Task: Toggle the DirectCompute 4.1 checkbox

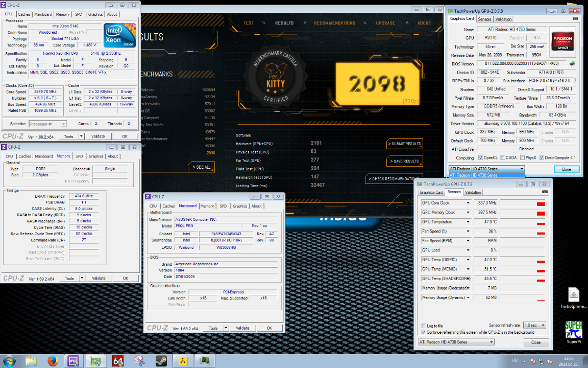Action: pos(542,158)
